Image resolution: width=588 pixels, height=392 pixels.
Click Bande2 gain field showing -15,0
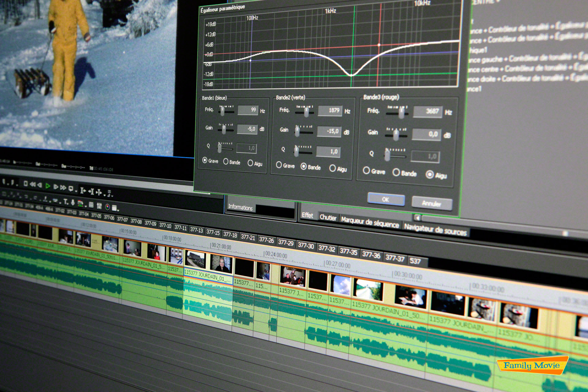(329, 131)
